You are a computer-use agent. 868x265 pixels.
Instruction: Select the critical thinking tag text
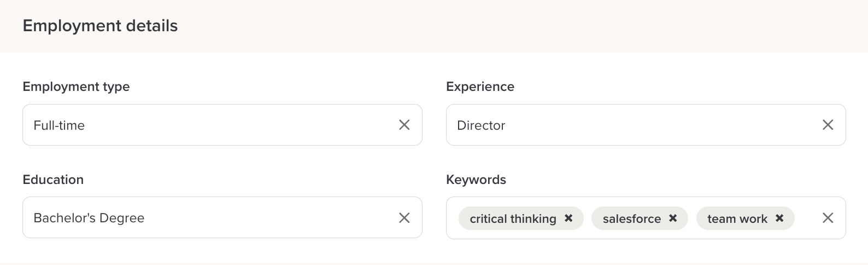tap(513, 218)
